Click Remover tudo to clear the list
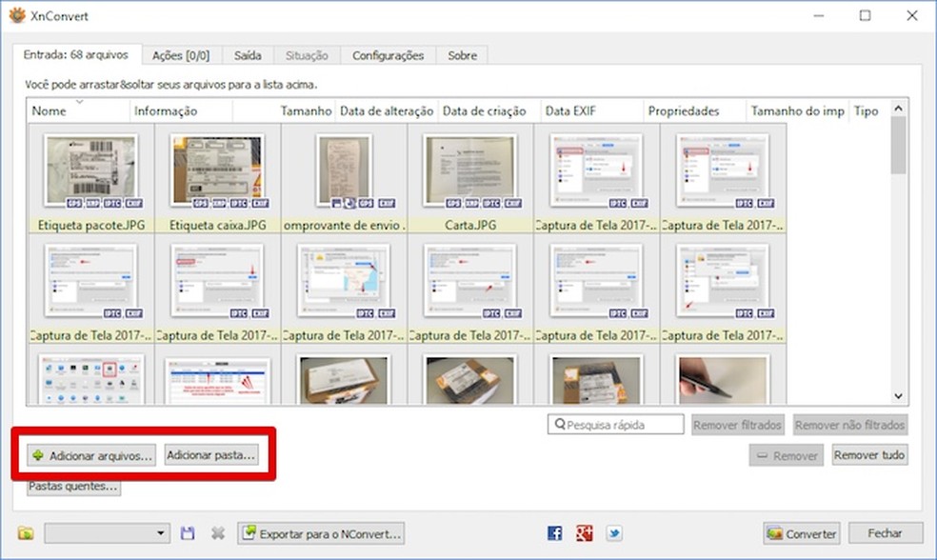The height and width of the screenshot is (560, 937). [x=868, y=455]
